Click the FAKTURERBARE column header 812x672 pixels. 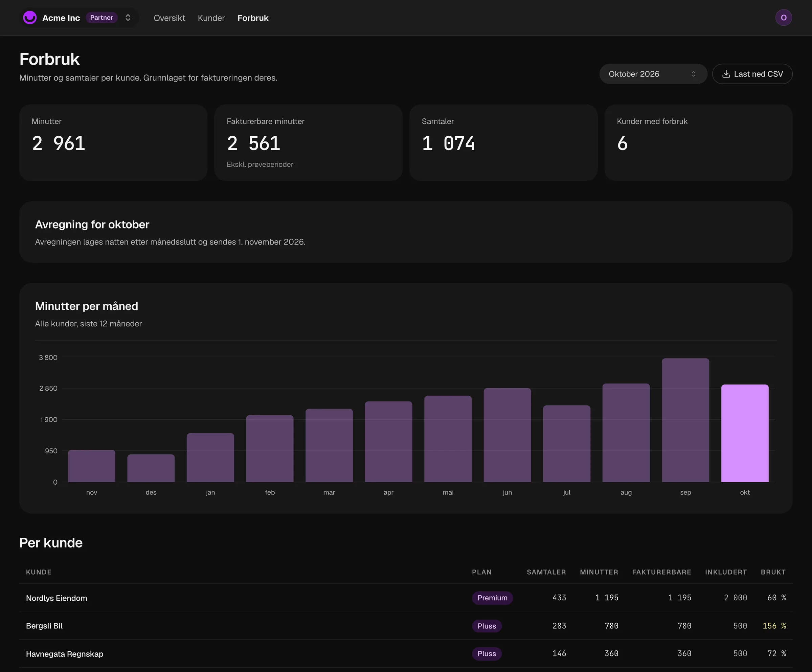(661, 572)
